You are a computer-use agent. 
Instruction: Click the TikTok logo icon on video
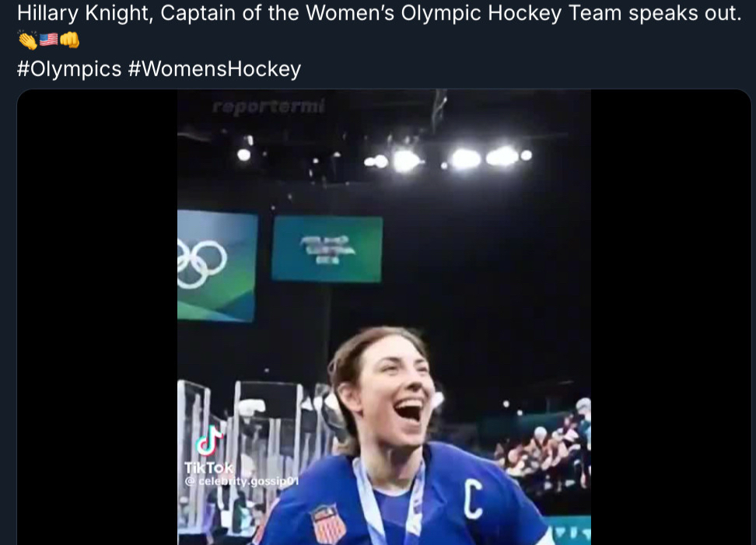[209, 441]
